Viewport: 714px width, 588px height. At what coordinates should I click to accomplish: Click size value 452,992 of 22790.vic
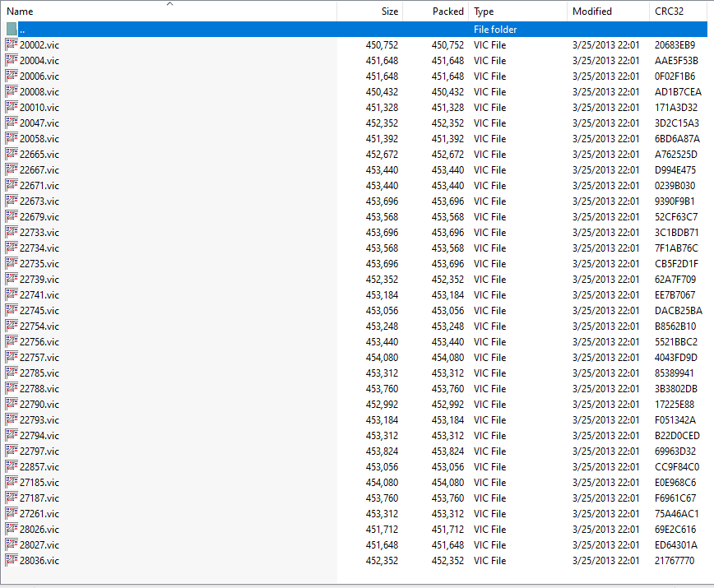382,404
